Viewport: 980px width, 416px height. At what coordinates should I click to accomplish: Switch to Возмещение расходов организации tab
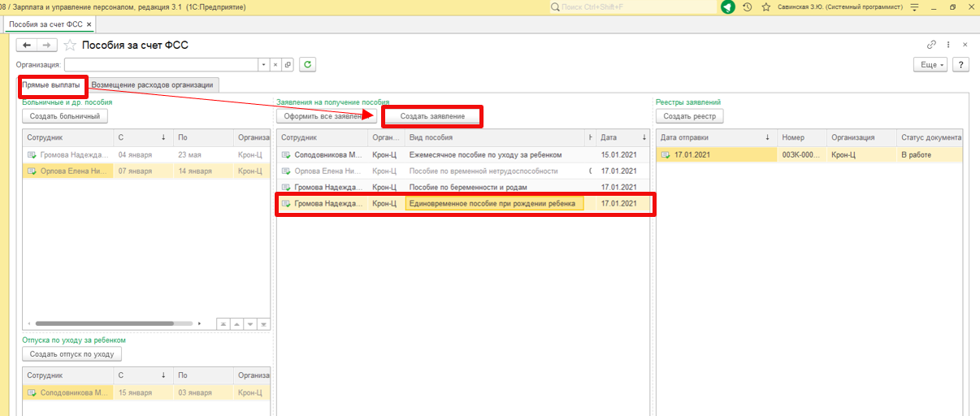153,84
